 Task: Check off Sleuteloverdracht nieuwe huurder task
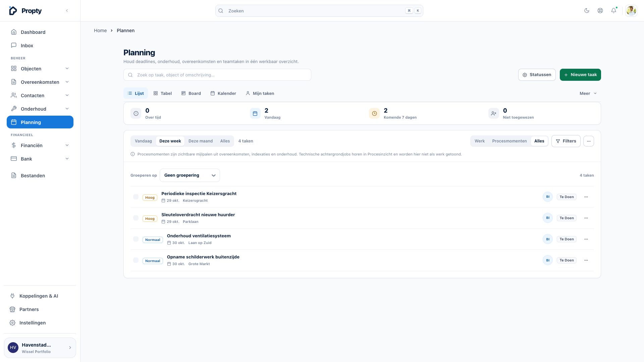tap(136, 218)
